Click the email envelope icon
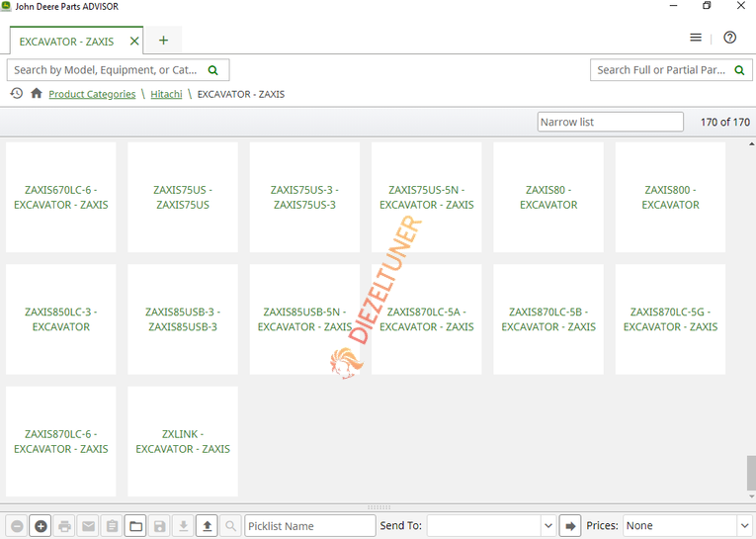This screenshot has height=539, width=756. [x=88, y=526]
